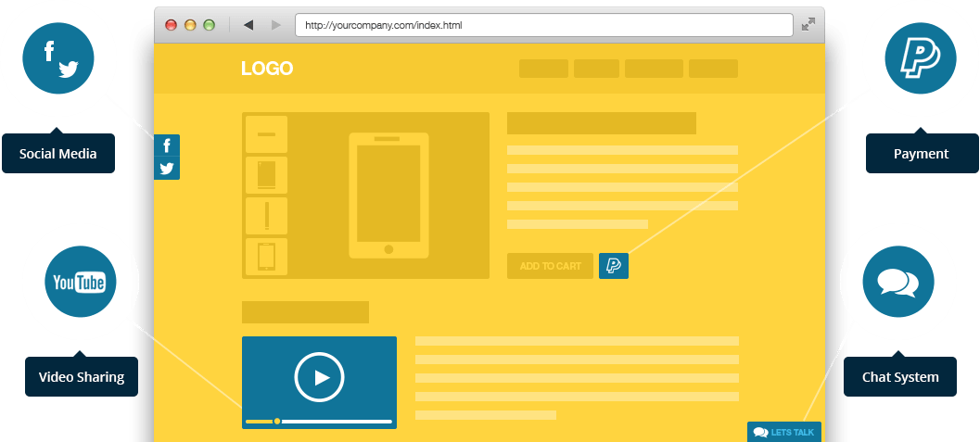Click the URL address bar
The image size is (980, 442).
[543, 25]
